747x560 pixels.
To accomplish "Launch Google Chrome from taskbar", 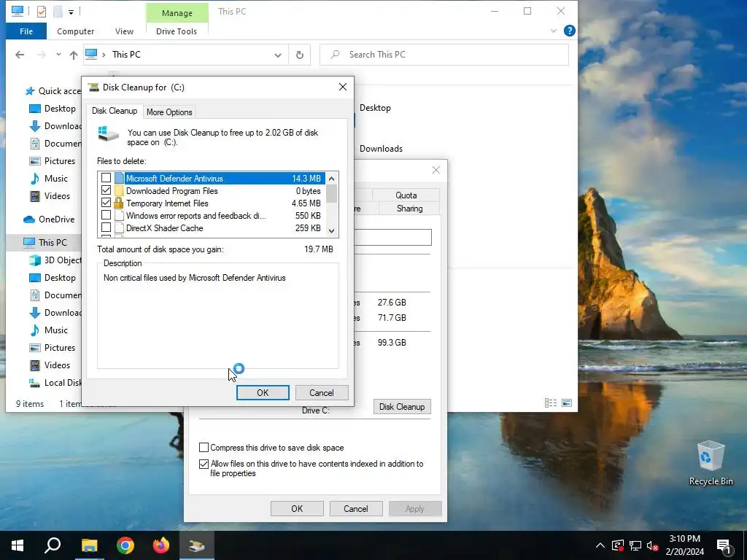I will (x=125, y=545).
